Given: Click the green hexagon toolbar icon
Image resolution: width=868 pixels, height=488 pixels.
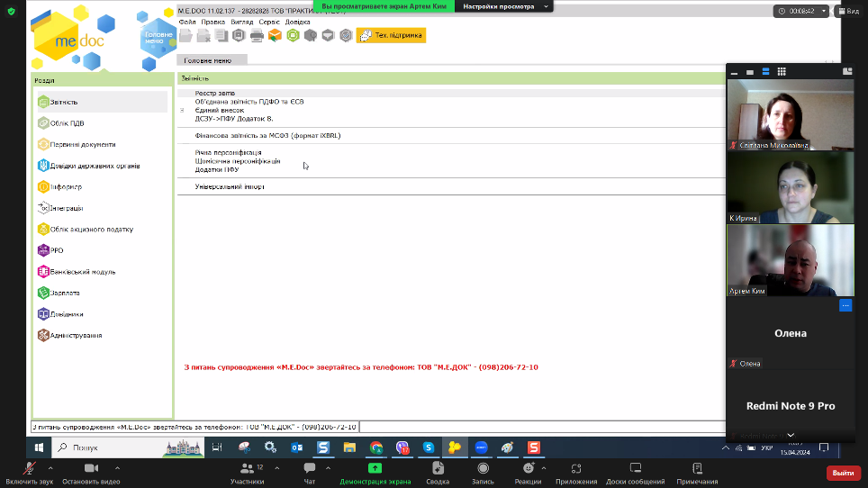Looking at the screenshot, I should tap(293, 35).
